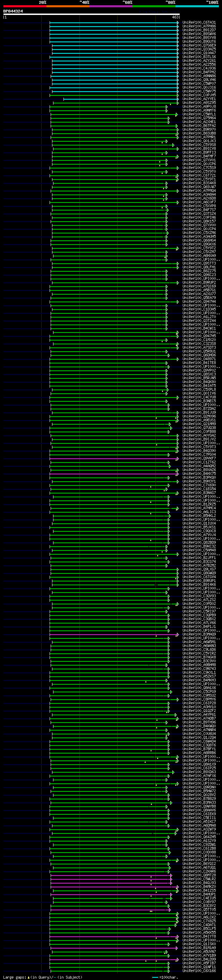This screenshot has height=980, width=222.
Task: Click the purple ~60% identity legend segment
Action: point(111,6)
